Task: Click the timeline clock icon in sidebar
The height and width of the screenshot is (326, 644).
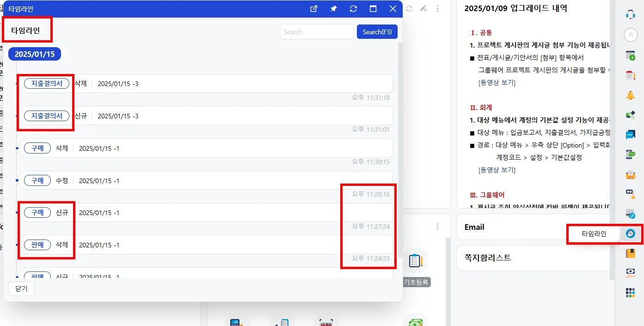Action: [630, 234]
